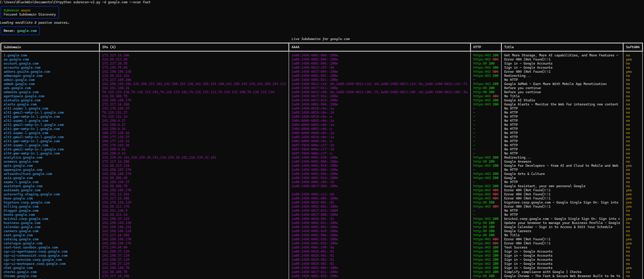
Task: Click subdomain "audioads.google.com"
Action: pos(22,190)
